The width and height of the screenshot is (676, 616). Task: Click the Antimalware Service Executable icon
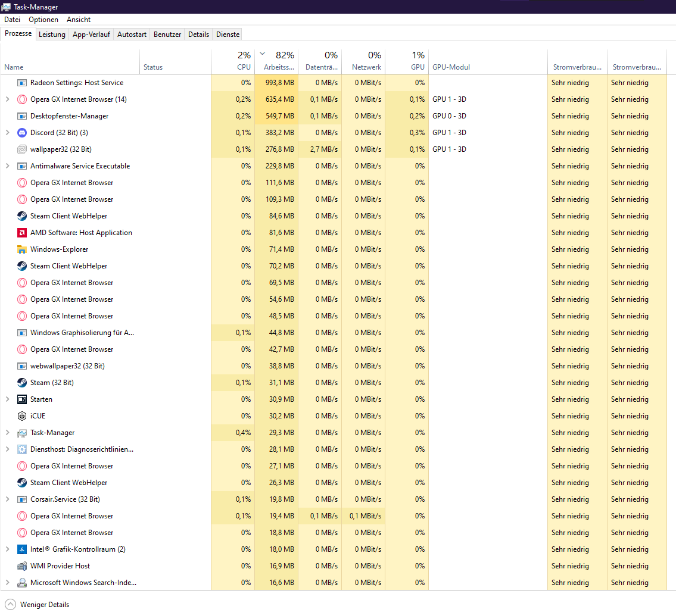point(22,166)
